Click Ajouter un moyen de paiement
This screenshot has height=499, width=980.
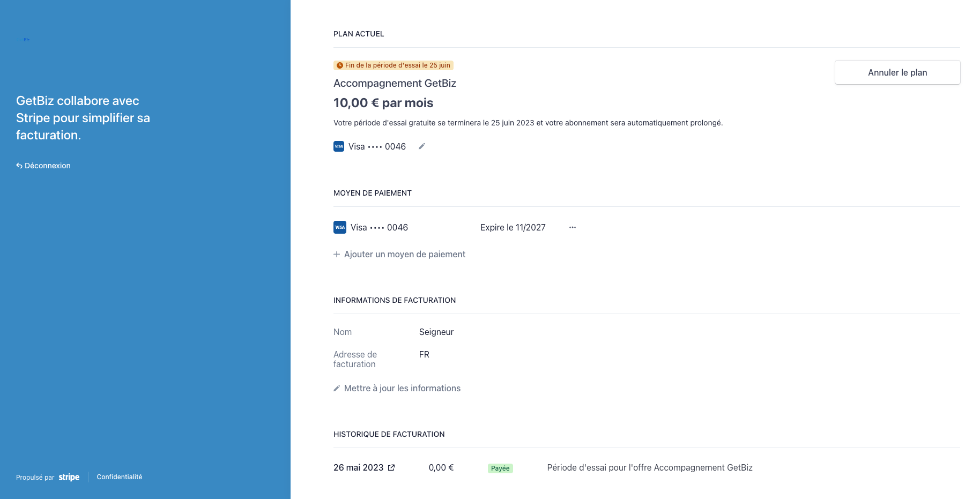pyautogui.click(x=399, y=254)
